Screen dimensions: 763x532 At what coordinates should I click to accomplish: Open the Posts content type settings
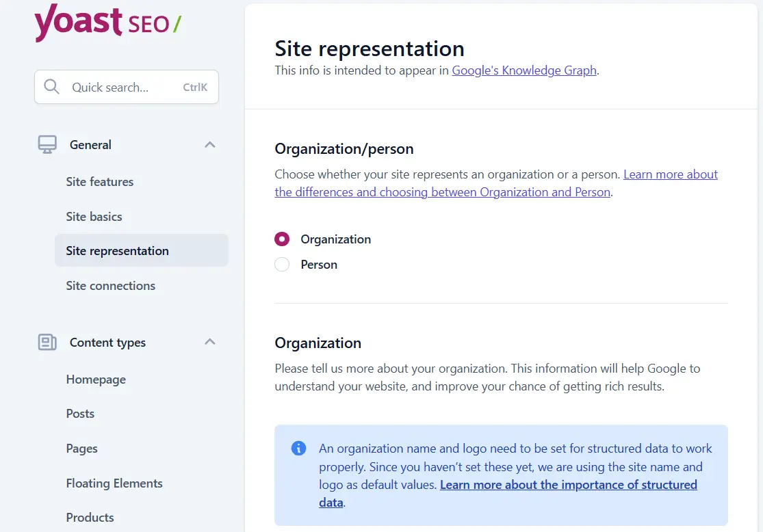click(x=81, y=414)
